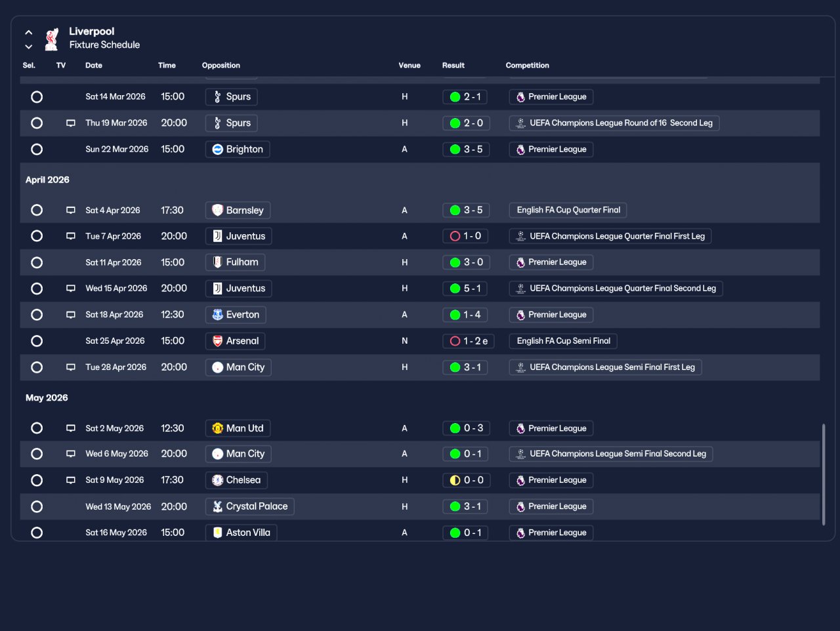Click Champions League logo in Thu 19 Mar row
The width and height of the screenshot is (840, 631).
520,123
